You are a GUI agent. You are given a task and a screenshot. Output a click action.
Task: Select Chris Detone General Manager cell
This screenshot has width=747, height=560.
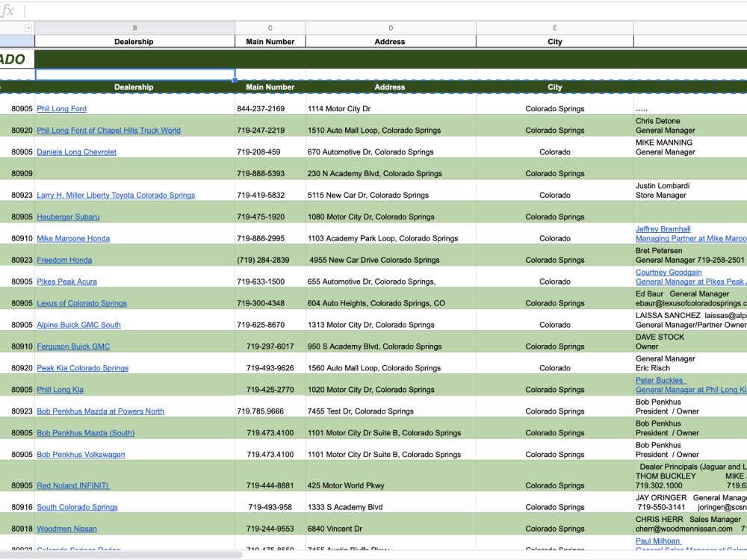click(x=690, y=125)
